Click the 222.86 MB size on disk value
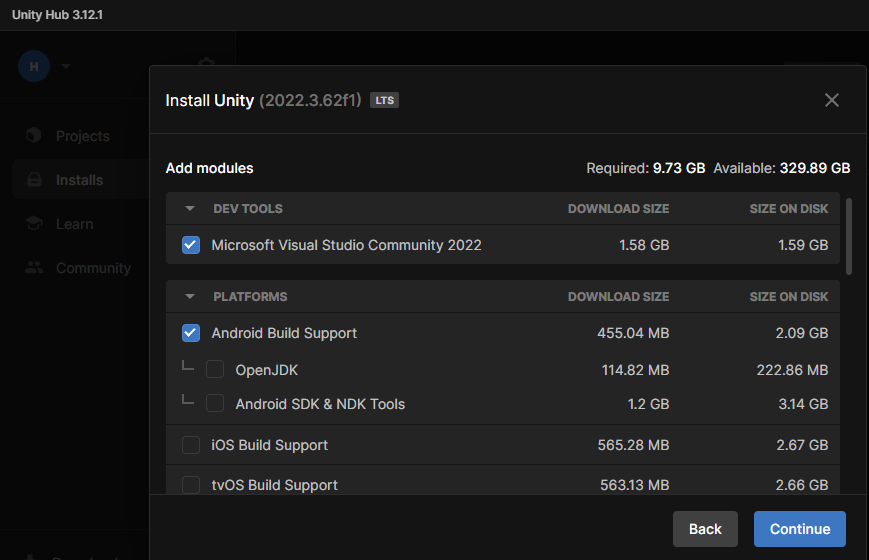The width and height of the screenshot is (869, 560). point(792,370)
